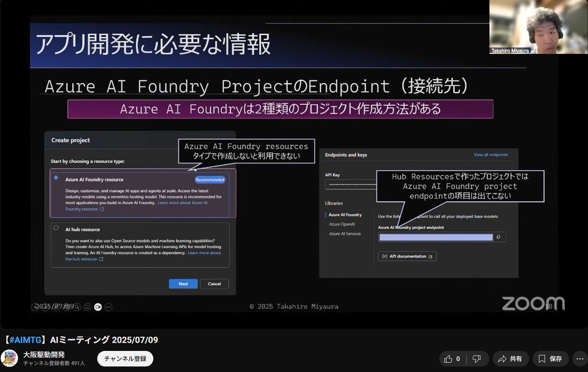Visit the 大阪駆動開発 channel name

44,354
